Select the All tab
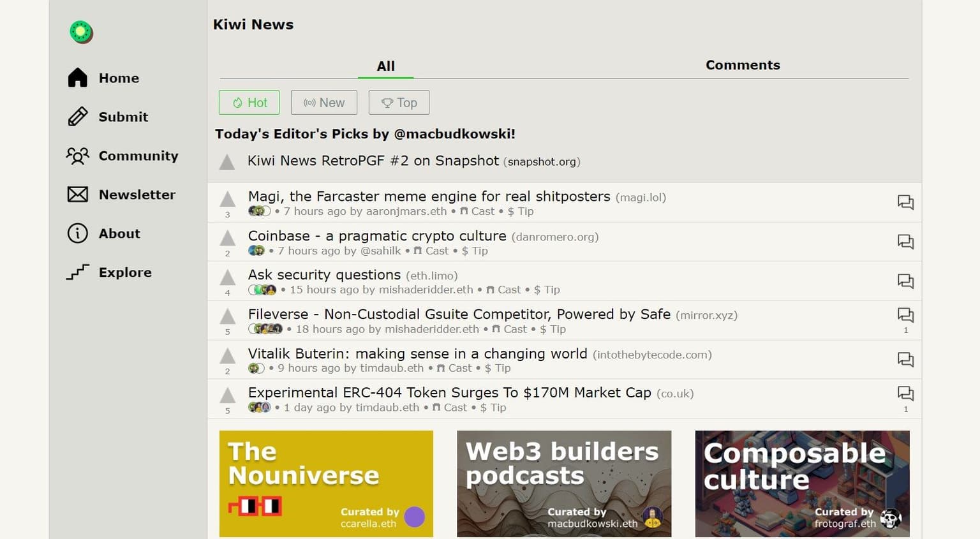980x539 pixels. point(385,66)
